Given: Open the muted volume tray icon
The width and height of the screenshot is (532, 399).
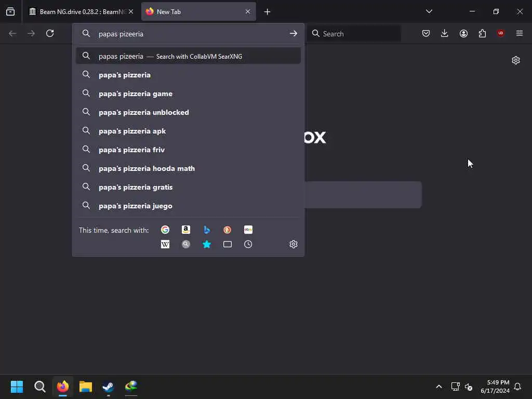Looking at the screenshot, I should 469,387.
